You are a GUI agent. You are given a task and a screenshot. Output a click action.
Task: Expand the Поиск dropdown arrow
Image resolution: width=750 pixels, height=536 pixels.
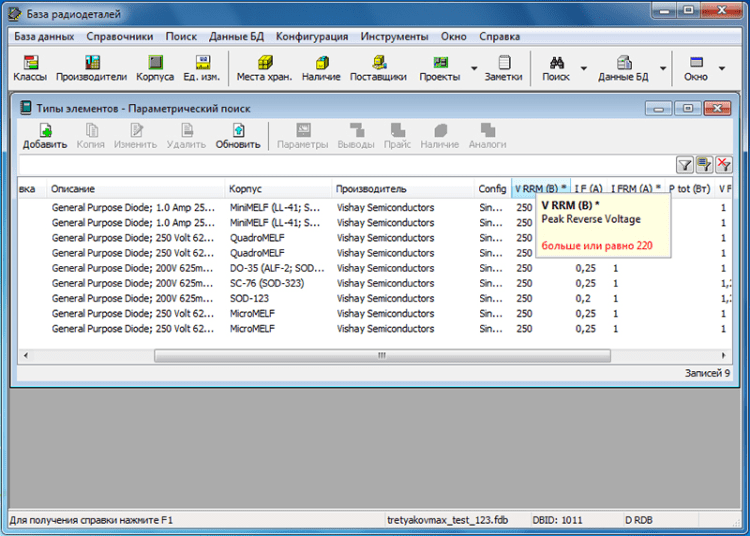pyautogui.click(x=584, y=68)
